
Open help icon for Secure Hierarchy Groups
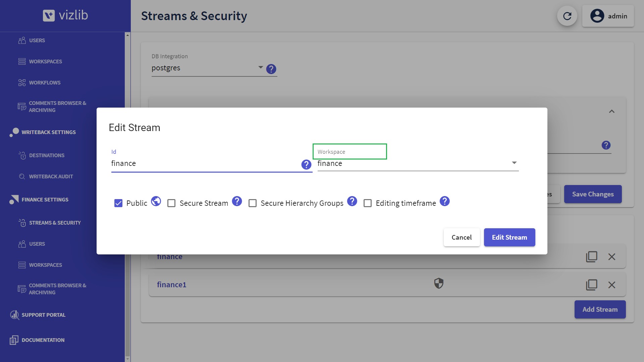pos(352,201)
